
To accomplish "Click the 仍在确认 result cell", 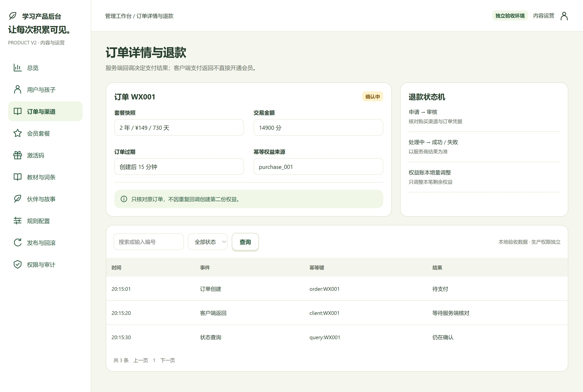I will coord(443,337).
